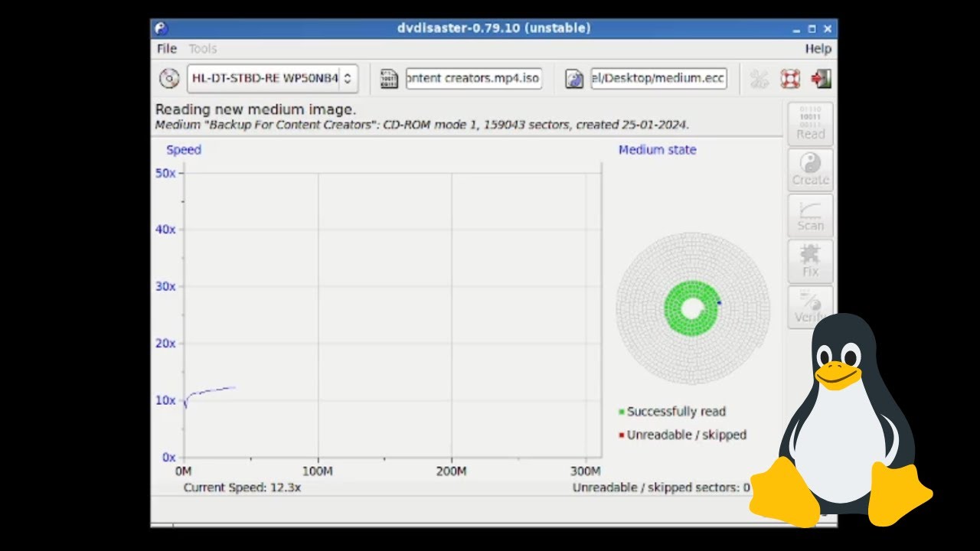This screenshot has height=551, width=980.
Task: Click the Current Speed: 12.3x status text
Action: [242, 487]
